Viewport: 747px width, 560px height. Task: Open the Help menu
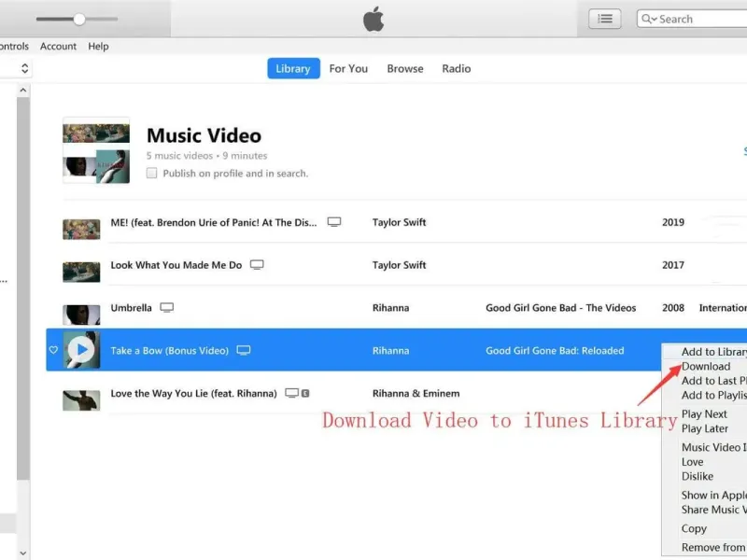coord(98,46)
